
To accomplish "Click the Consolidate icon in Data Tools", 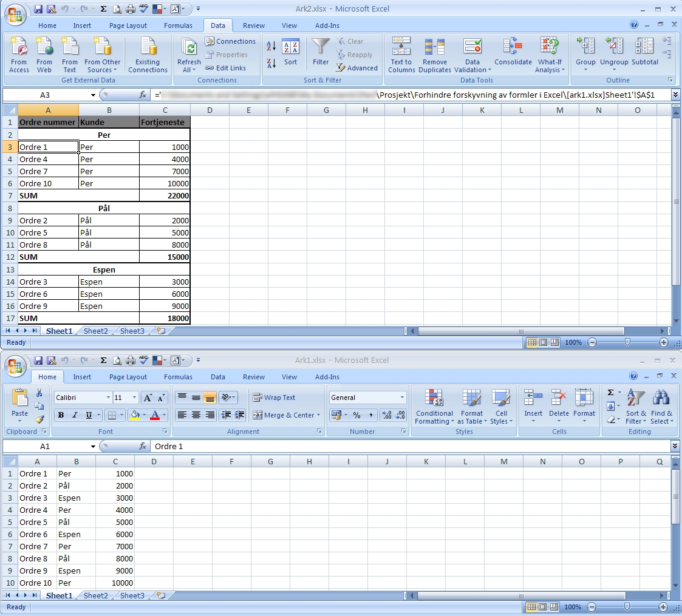I will (x=513, y=47).
